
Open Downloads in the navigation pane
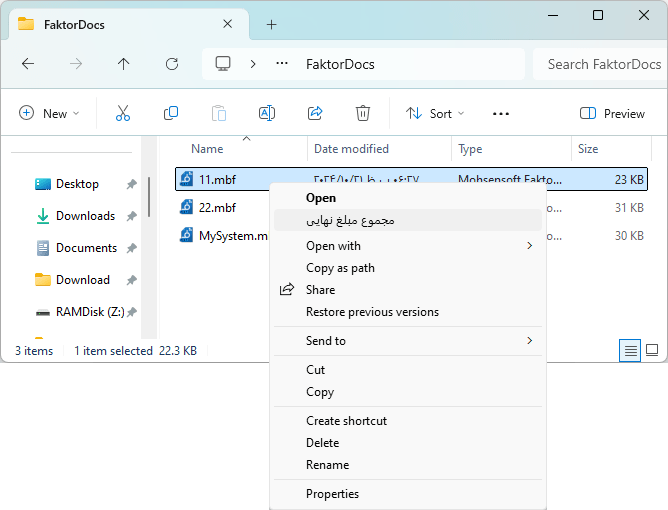(x=85, y=216)
